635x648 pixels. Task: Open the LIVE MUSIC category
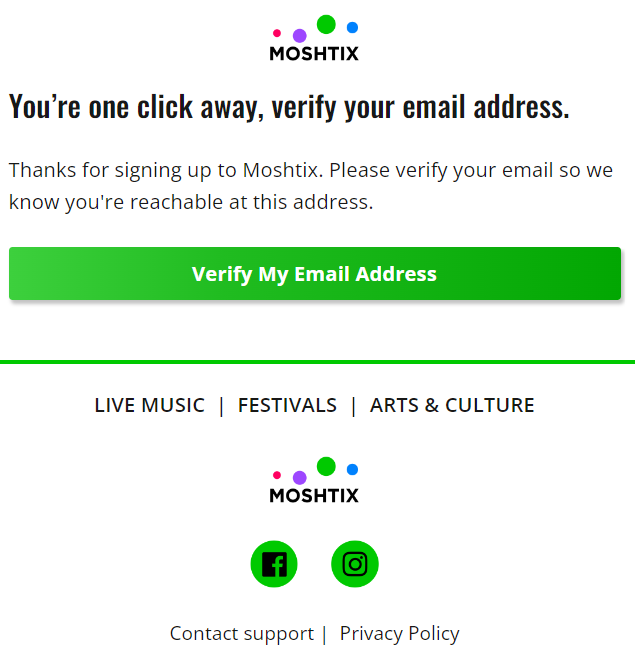150,405
